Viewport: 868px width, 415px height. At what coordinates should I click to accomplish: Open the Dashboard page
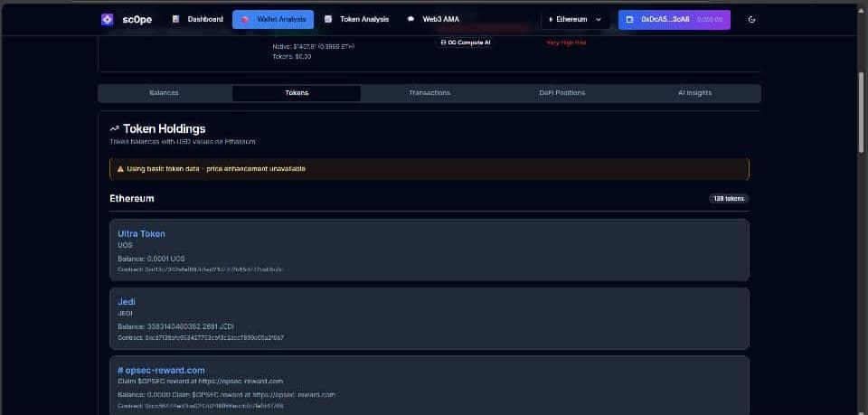point(198,19)
